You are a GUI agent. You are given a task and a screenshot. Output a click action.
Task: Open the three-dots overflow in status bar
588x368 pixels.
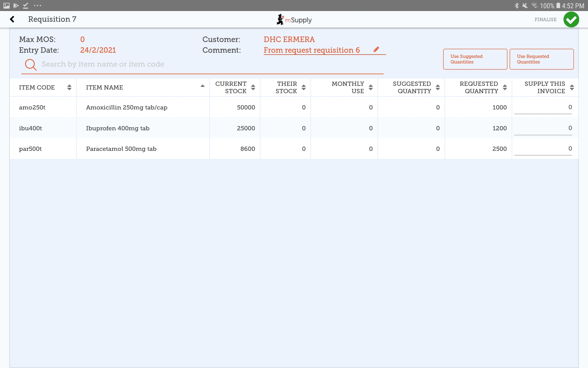click(x=37, y=6)
